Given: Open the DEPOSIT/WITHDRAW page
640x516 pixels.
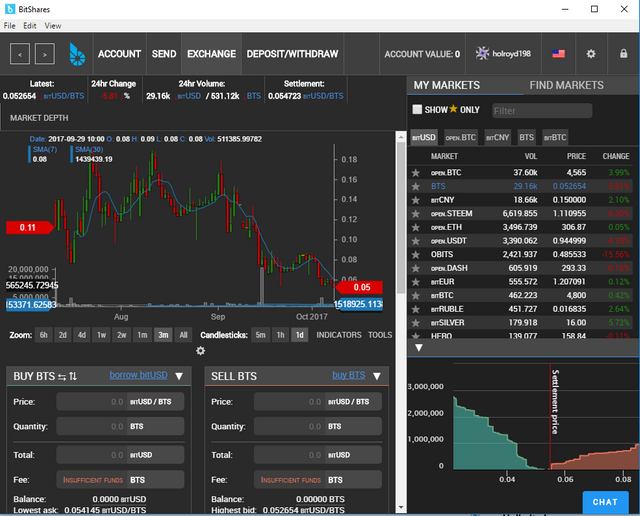Looking at the screenshot, I should (292, 54).
